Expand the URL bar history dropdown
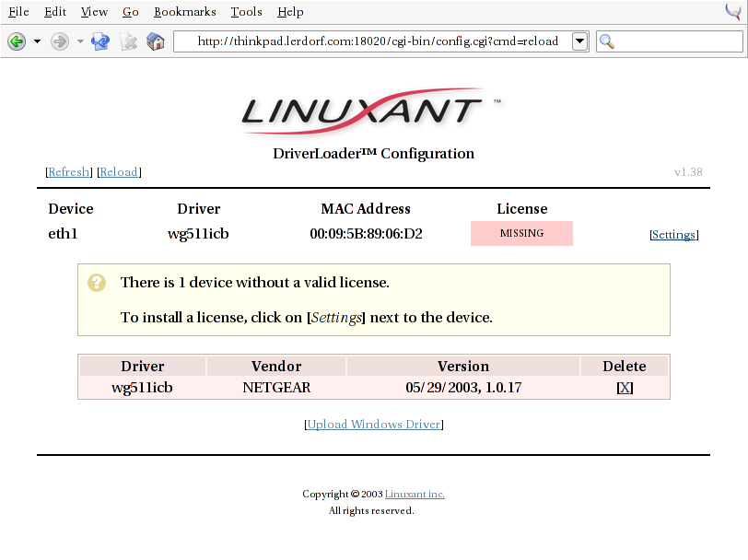The image size is (748, 560). [579, 41]
